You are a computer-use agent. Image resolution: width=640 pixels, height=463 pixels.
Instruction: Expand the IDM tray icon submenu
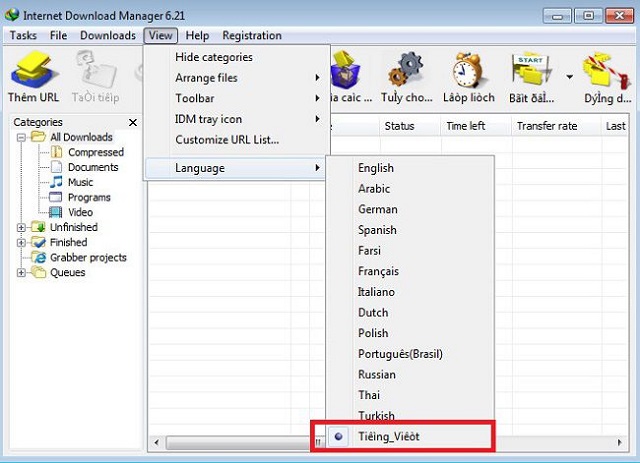pyautogui.click(x=317, y=119)
